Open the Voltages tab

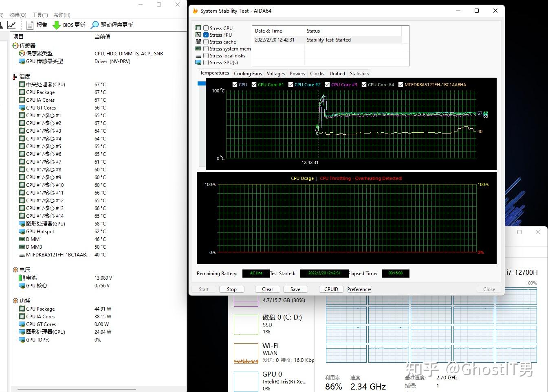click(276, 74)
